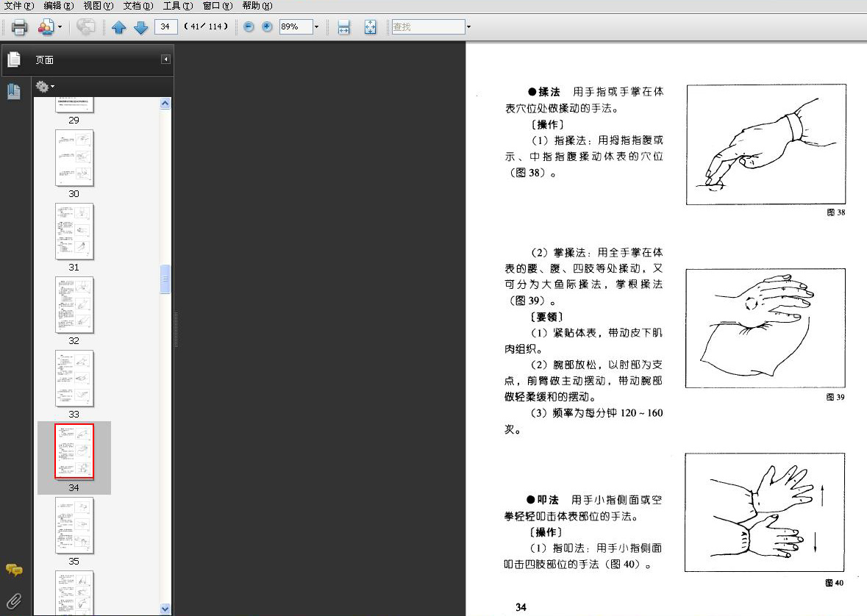The image size is (867, 616).
Task: Go to previous page with up arrow
Action: click(118, 26)
